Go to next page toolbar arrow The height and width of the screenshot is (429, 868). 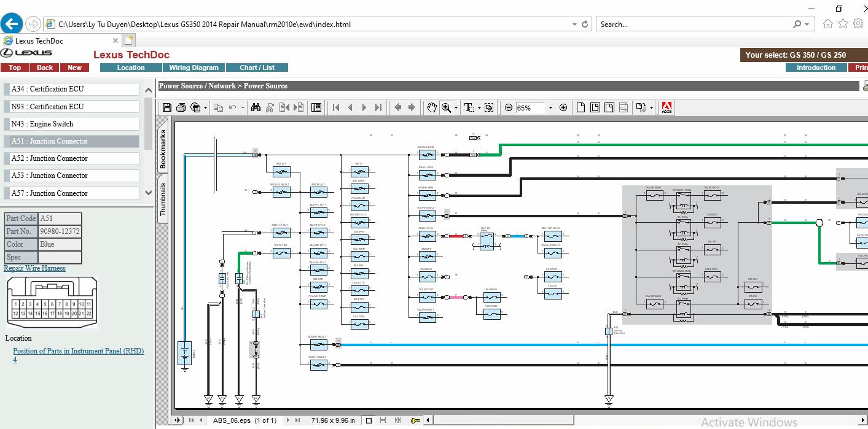point(364,107)
